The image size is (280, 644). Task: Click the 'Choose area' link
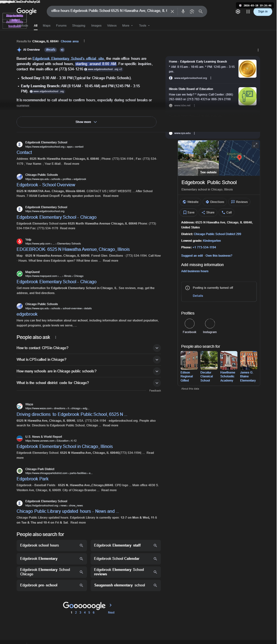69,41
